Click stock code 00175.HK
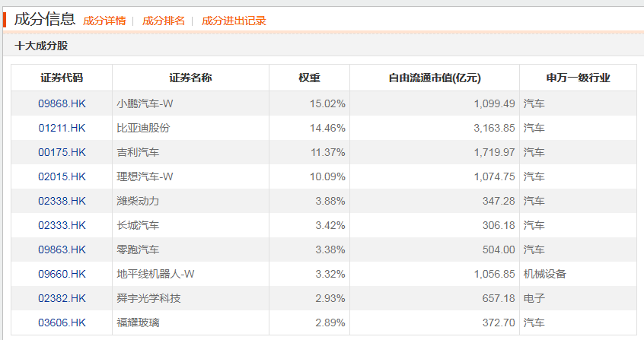 (x=62, y=152)
